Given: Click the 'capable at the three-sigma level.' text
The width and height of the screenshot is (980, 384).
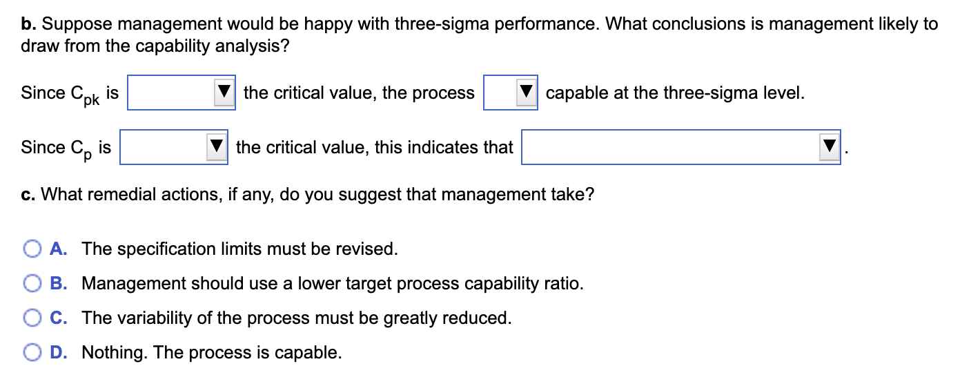Looking at the screenshot, I should point(675,93).
